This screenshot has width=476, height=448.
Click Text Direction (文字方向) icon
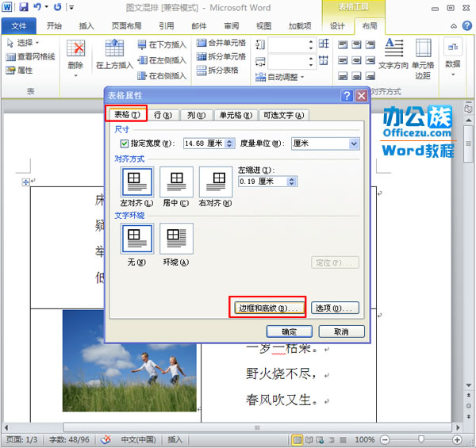click(x=393, y=54)
